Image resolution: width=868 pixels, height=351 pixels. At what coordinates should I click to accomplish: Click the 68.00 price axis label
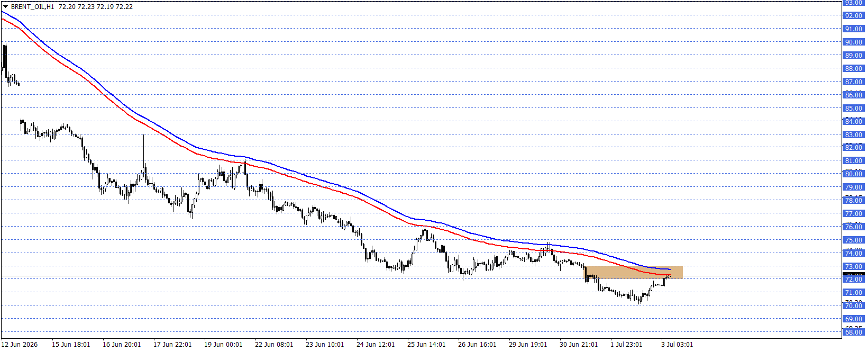853,332
